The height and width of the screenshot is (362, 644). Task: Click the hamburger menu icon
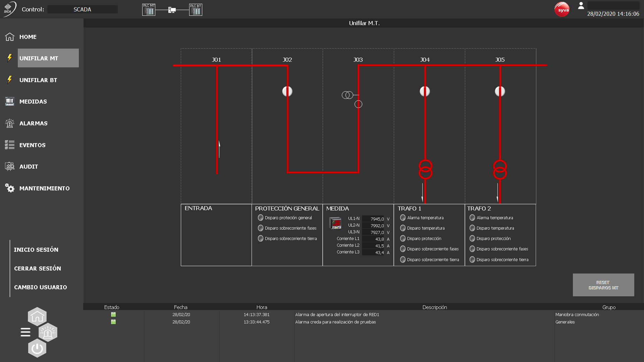coord(25,332)
